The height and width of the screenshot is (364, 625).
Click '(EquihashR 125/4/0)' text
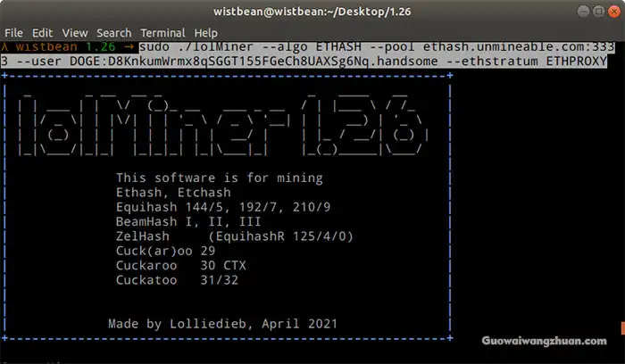coord(280,236)
